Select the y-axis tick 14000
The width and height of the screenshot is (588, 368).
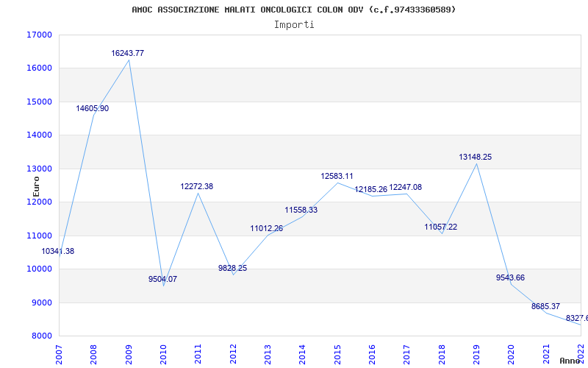pos(39,135)
